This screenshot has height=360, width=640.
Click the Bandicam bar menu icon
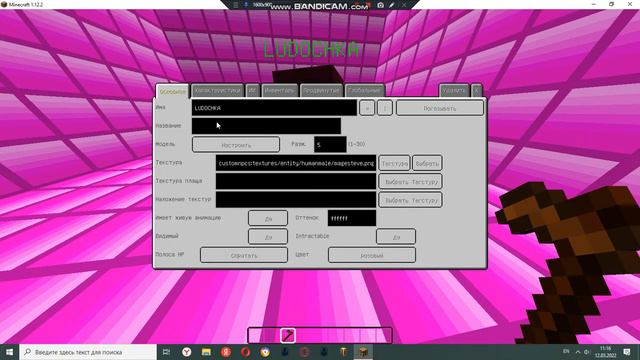236,5
